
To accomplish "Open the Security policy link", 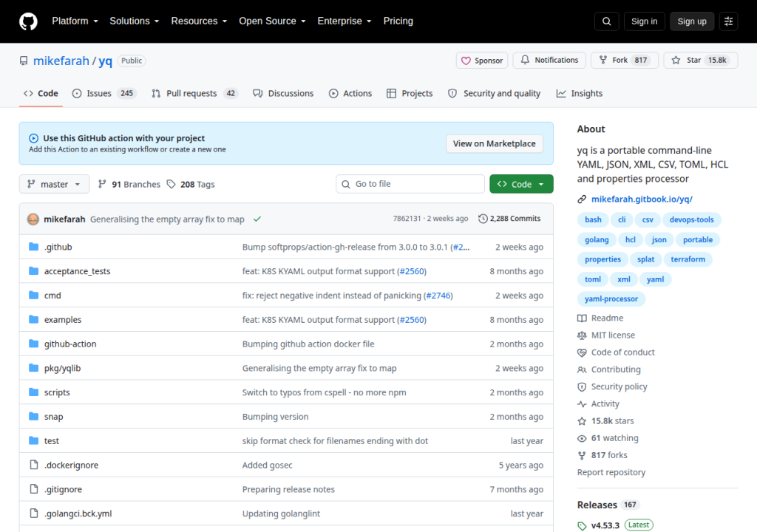I will point(612,386).
